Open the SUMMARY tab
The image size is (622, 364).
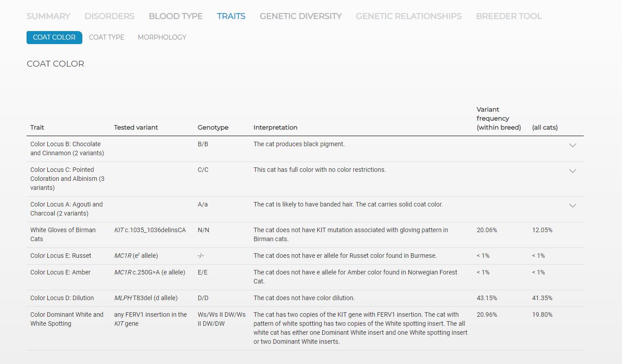pos(48,16)
